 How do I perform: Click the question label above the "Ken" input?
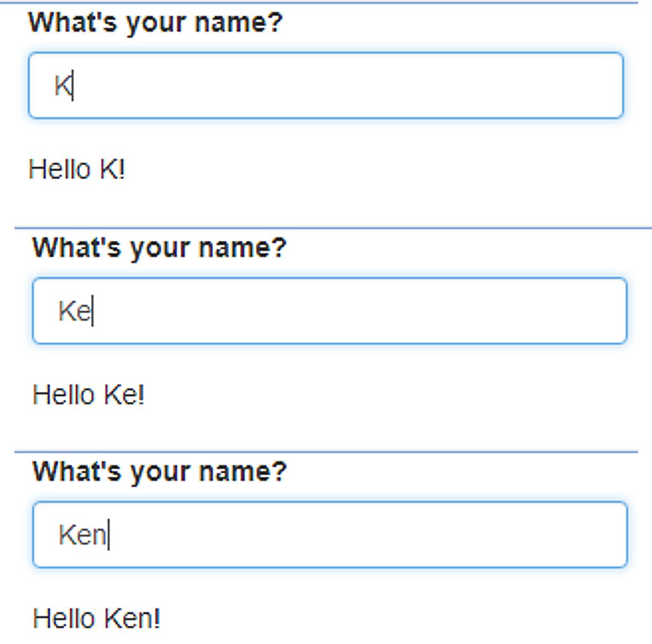pos(159,472)
